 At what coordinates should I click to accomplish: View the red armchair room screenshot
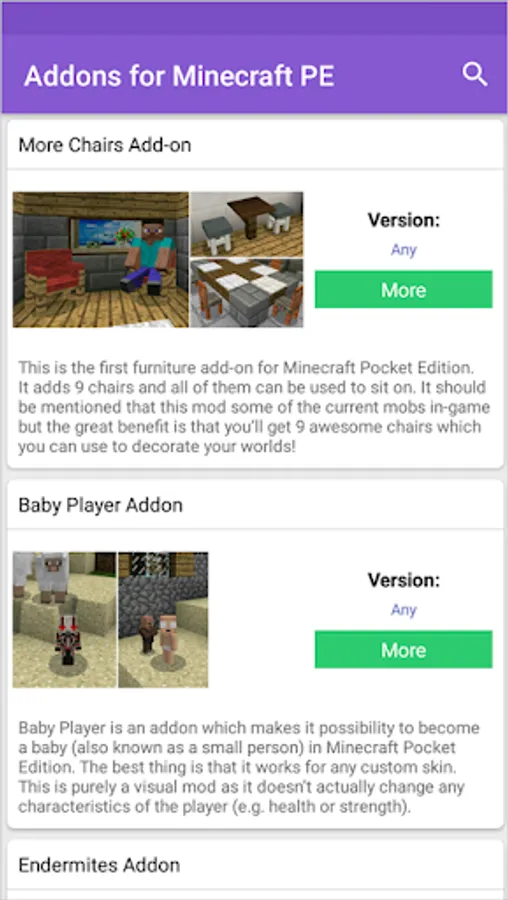(101, 259)
